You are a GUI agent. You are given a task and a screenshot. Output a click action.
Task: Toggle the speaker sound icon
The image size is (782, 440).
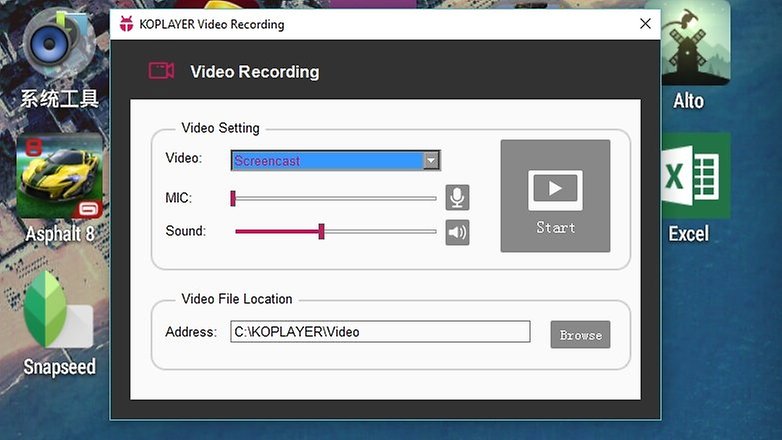pyautogui.click(x=457, y=232)
